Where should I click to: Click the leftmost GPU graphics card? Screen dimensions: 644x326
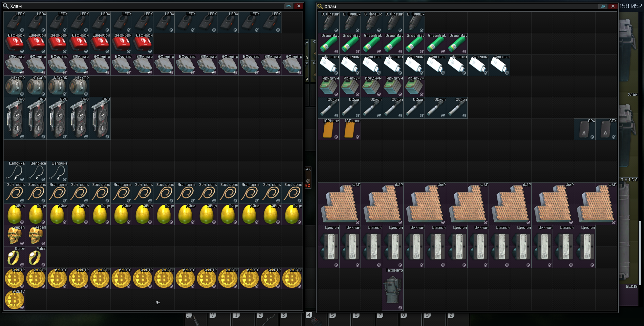[14, 118]
